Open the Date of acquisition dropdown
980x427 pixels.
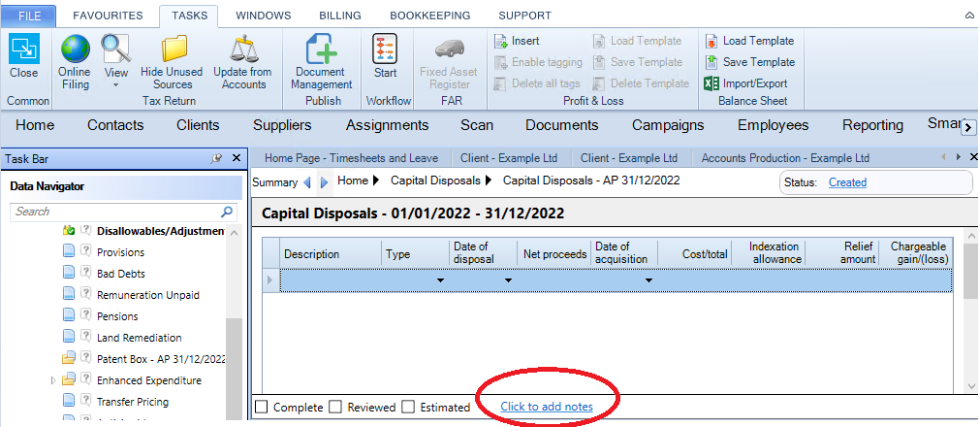648,280
